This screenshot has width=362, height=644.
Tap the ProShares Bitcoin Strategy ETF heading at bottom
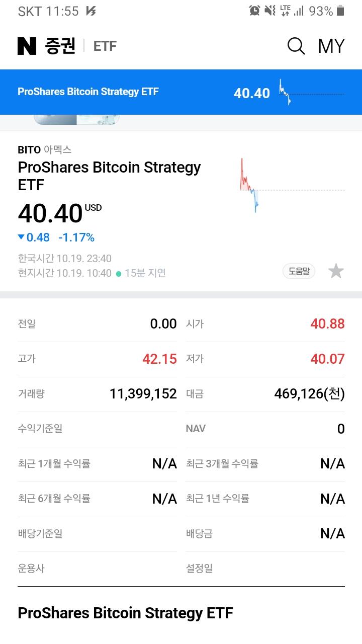click(x=125, y=613)
